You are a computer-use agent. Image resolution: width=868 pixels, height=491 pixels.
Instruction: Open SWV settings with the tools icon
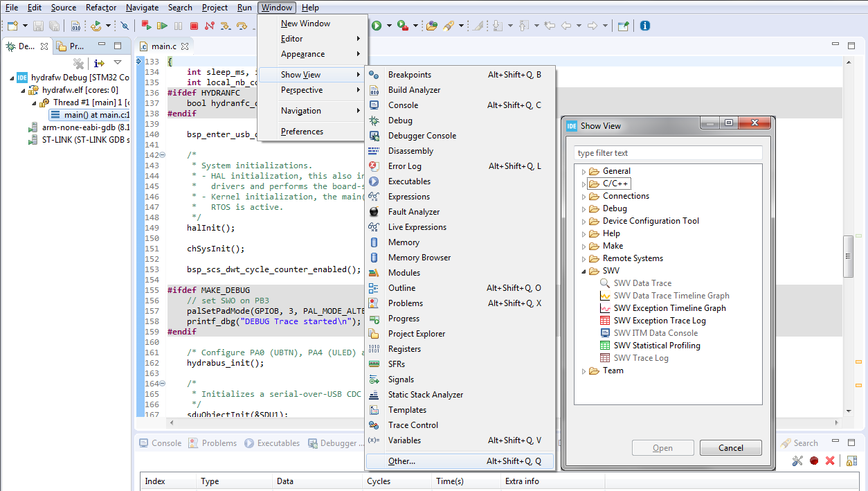click(x=797, y=461)
